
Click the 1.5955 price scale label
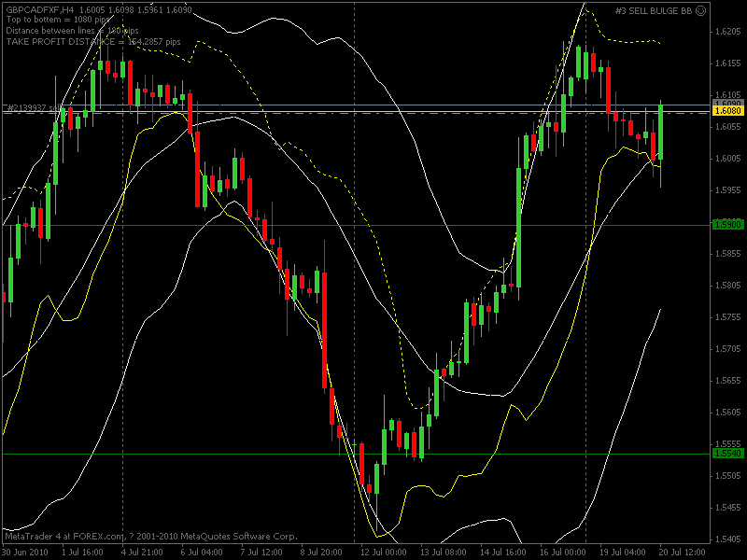tap(728, 190)
